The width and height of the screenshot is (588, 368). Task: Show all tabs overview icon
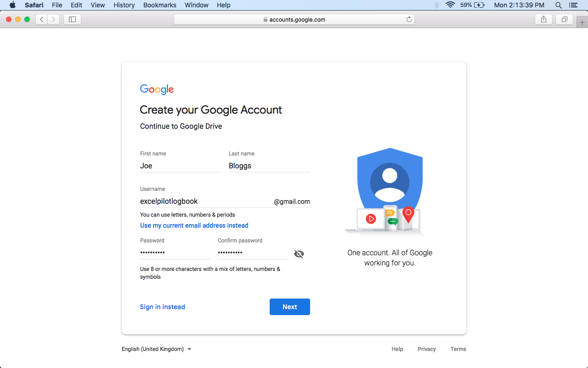click(564, 19)
